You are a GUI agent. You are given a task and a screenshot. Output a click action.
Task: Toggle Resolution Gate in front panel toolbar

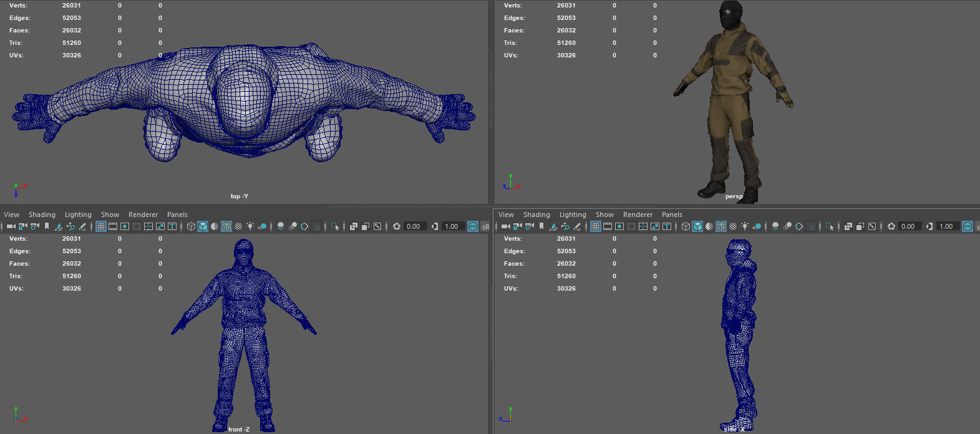125,226
